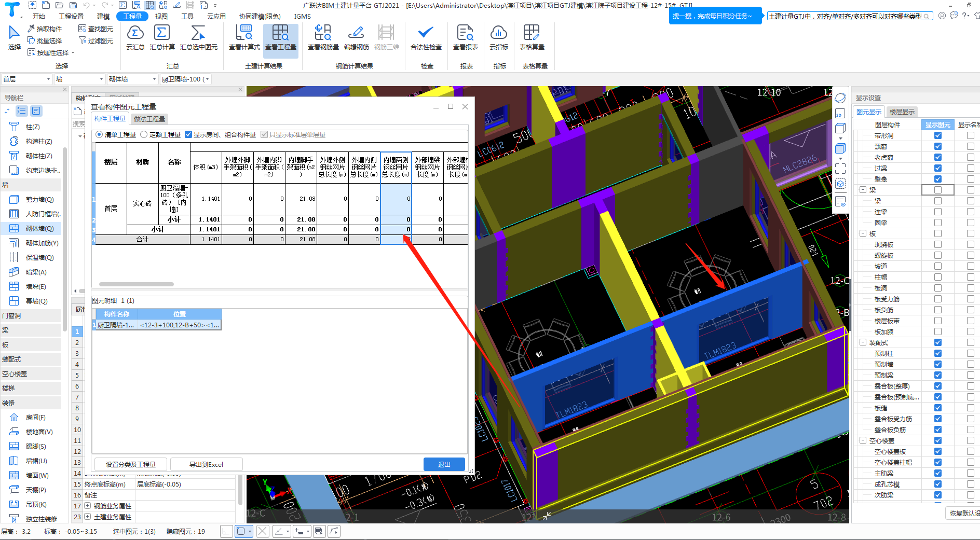
Task: Open the 云汇总 cloud summary tool
Action: point(135,37)
